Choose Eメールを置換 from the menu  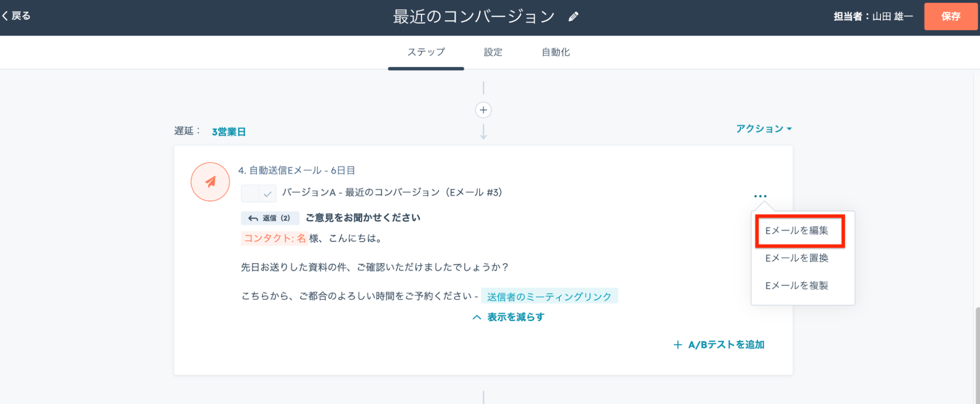[797, 258]
